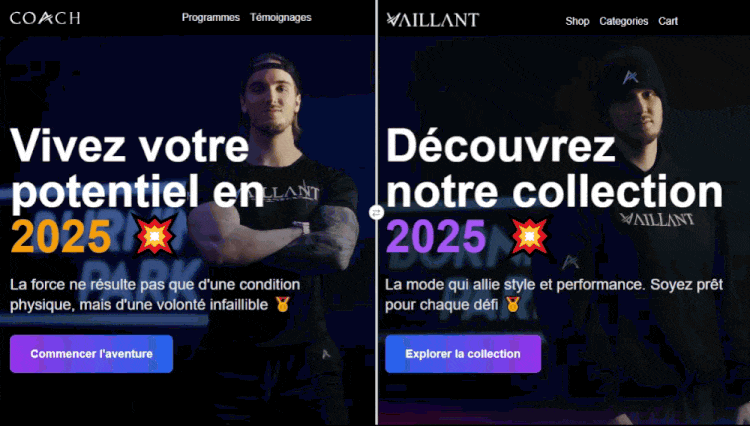This screenshot has width=750, height=426.
Task: Click the "Vivez votre potentiel en" heading
Action: click(x=137, y=168)
